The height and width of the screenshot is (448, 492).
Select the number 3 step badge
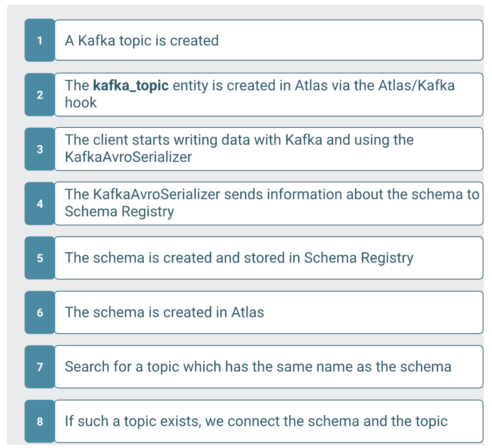[x=40, y=149]
